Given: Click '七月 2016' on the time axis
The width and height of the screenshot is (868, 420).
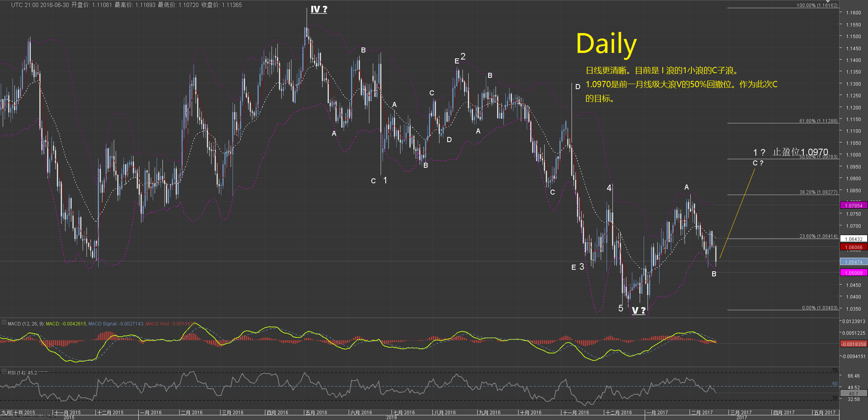Looking at the screenshot, I should coord(404,413).
